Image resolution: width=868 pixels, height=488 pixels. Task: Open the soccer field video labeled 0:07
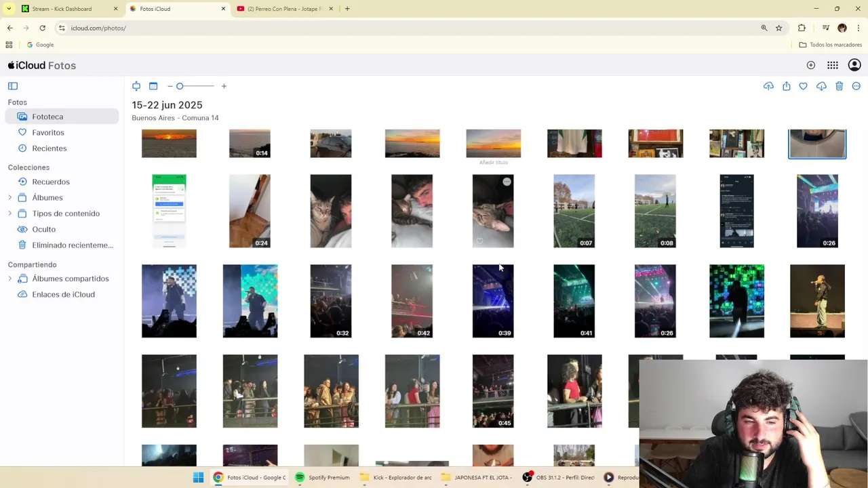click(574, 211)
